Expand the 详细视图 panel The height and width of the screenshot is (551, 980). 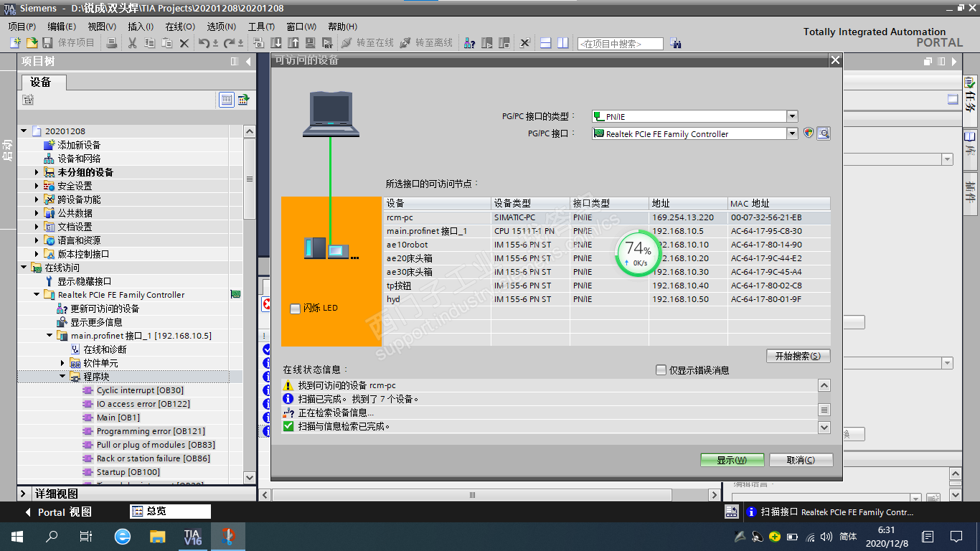tap(23, 494)
